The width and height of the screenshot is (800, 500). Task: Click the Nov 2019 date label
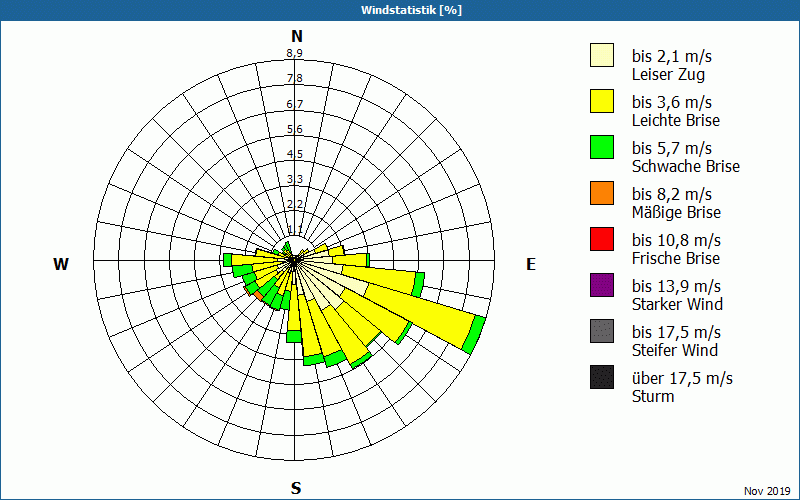(767, 491)
